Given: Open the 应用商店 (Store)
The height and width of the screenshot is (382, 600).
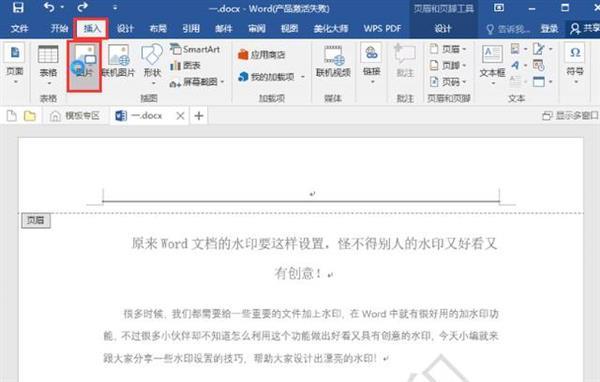Looking at the screenshot, I should (x=262, y=54).
